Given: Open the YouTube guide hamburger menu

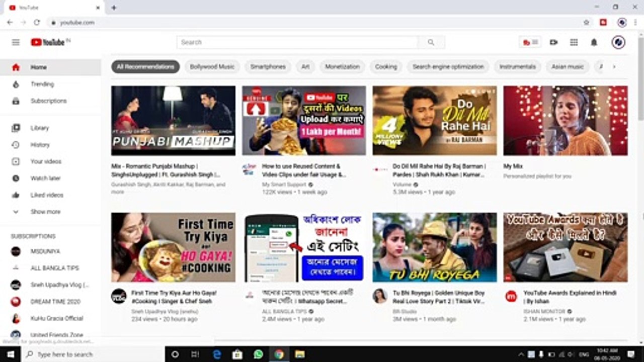Looking at the screenshot, I should (x=16, y=42).
